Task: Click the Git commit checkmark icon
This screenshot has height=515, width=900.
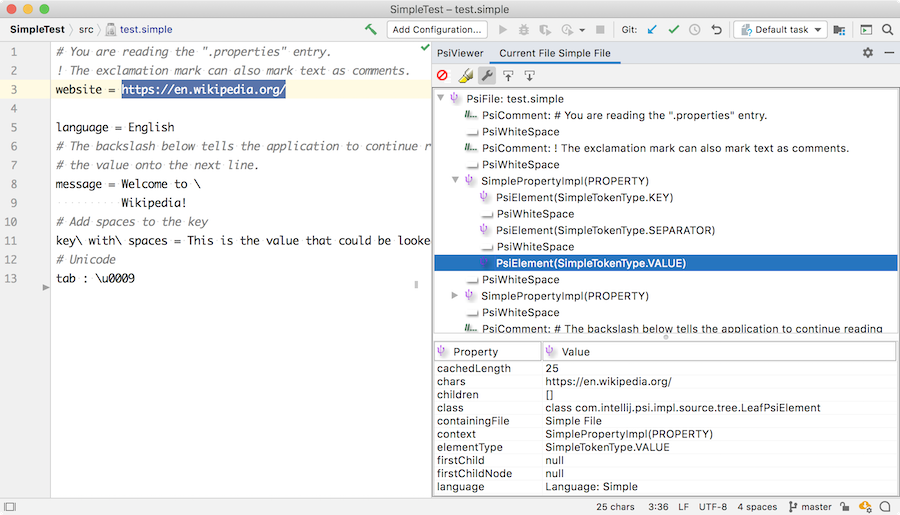Action: click(673, 30)
